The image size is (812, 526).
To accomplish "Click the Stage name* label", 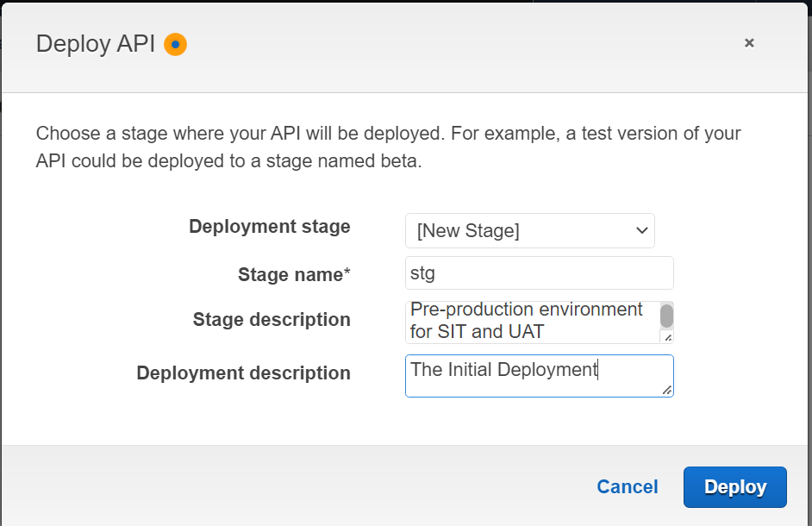I will click(294, 275).
